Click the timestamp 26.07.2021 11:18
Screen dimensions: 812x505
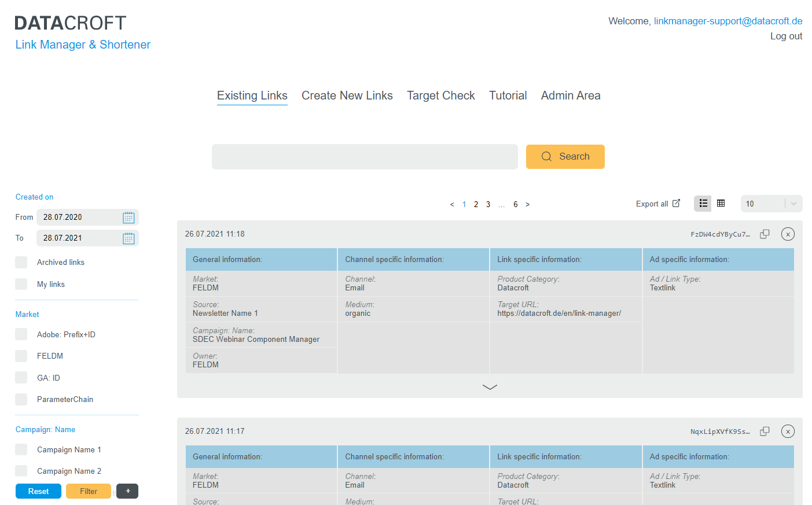(x=215, y=234)
